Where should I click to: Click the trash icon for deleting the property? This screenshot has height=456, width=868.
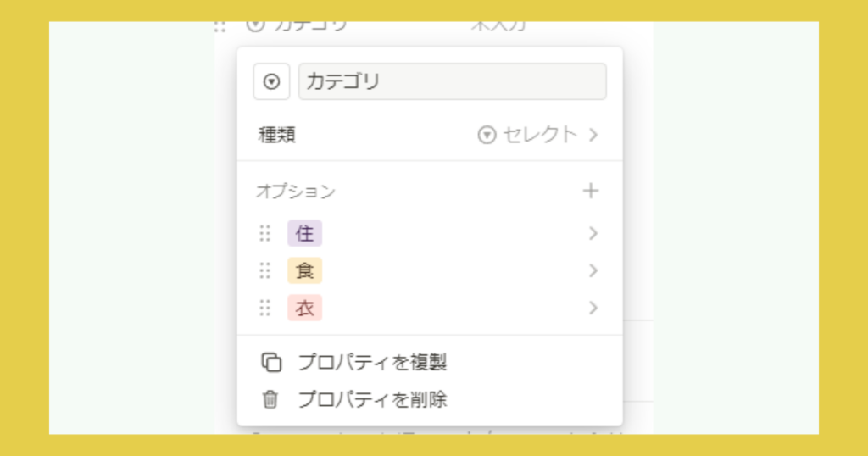pyautogui.click(x=270, y=399)
